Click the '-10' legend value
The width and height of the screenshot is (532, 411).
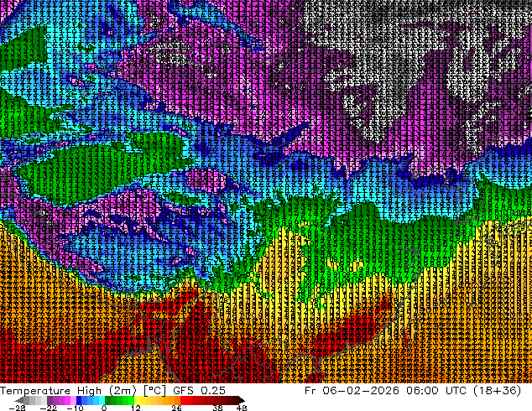pyautogui.click(x=75, y=408)
